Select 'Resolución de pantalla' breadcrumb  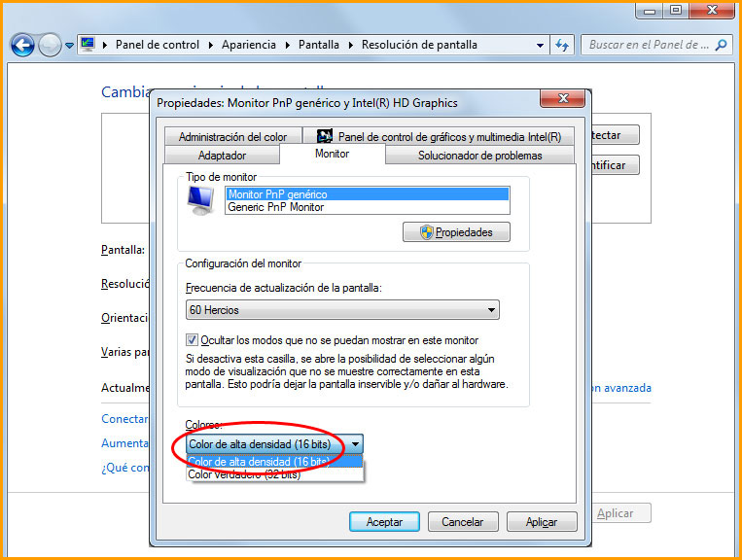[419, 45]
